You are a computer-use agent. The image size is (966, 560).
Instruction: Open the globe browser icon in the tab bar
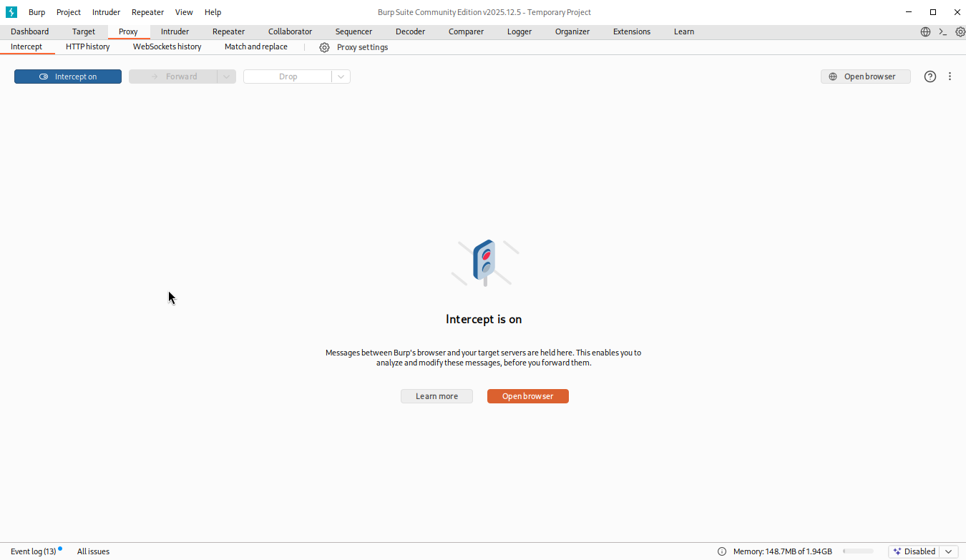(x=925, y=31)
